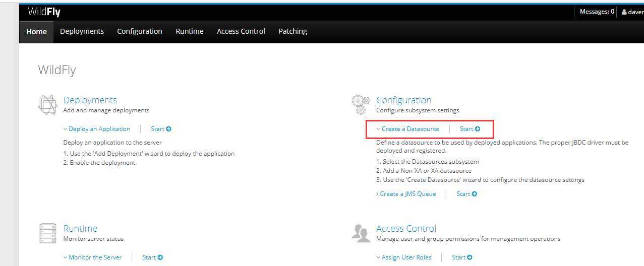Click the Configuration heading link
Viewport: 644px width, 266px height.
coord(404,100)
